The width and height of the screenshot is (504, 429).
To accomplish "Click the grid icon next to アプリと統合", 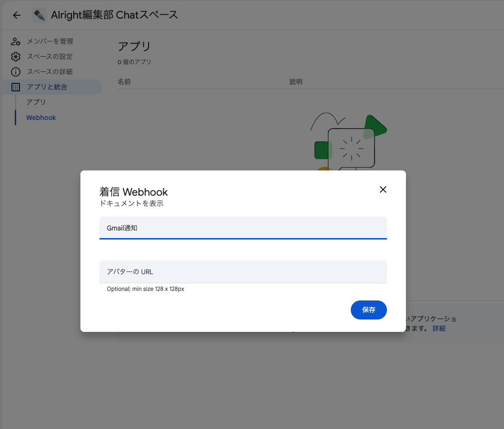I will (x=16, y=87).
